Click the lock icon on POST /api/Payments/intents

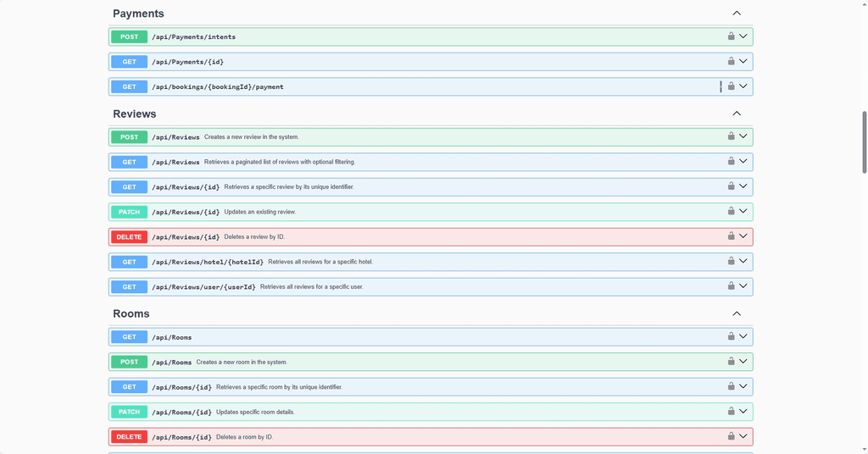coord(731,36)
